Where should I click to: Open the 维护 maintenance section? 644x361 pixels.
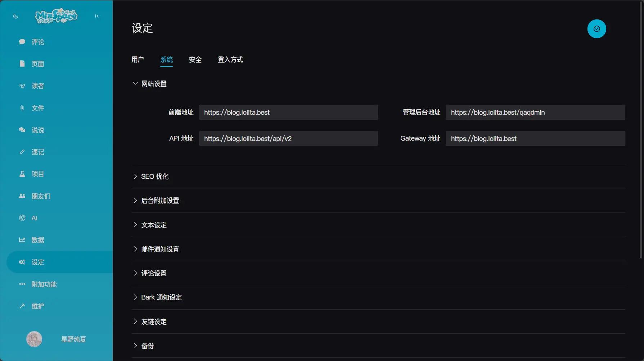[x=37, y=306]
